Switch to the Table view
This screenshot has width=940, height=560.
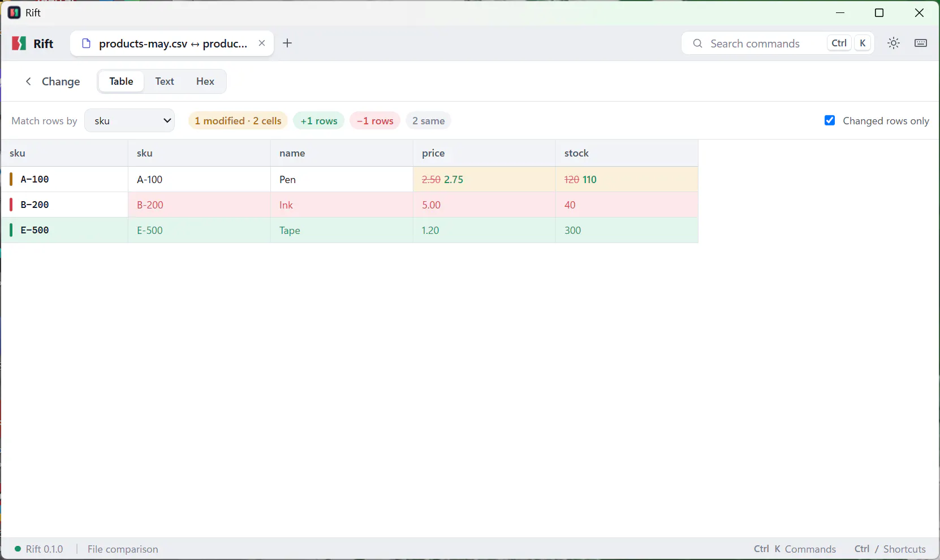(x=121, y=81)
